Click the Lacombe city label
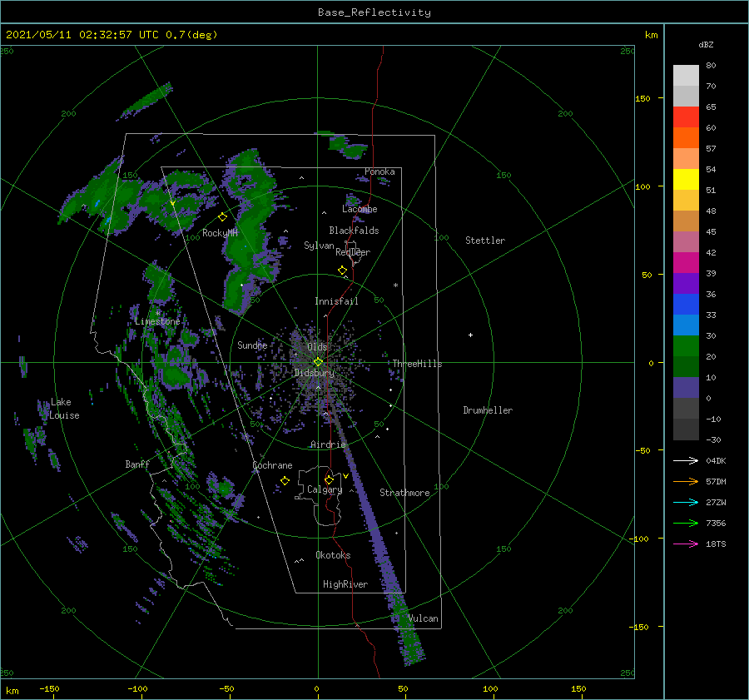749x700 pixels. point(360,209)
